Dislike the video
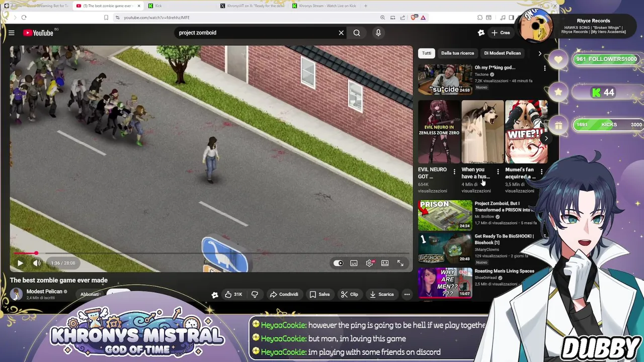 (x=255, y=294)
